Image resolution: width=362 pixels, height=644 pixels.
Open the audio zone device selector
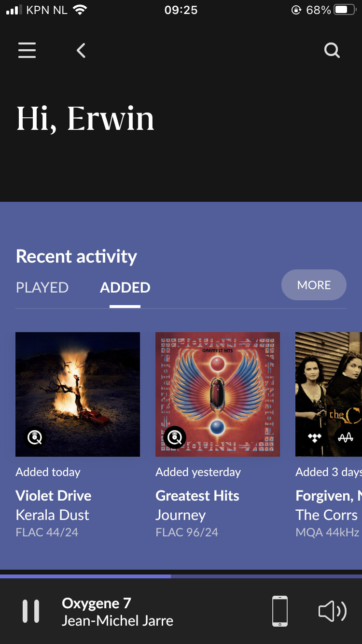coord(280,611)
